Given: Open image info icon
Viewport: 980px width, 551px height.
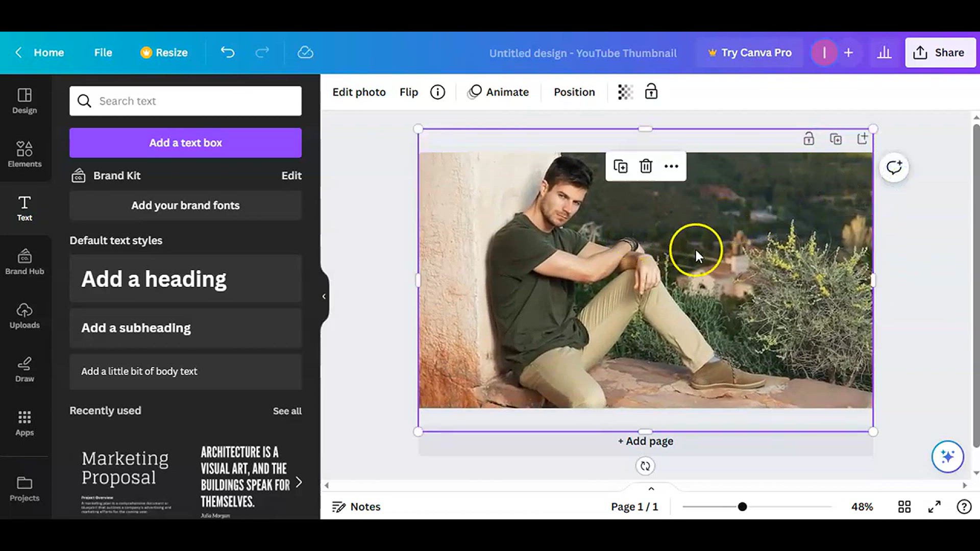Looking at the screenshot, I should [437, 92].
